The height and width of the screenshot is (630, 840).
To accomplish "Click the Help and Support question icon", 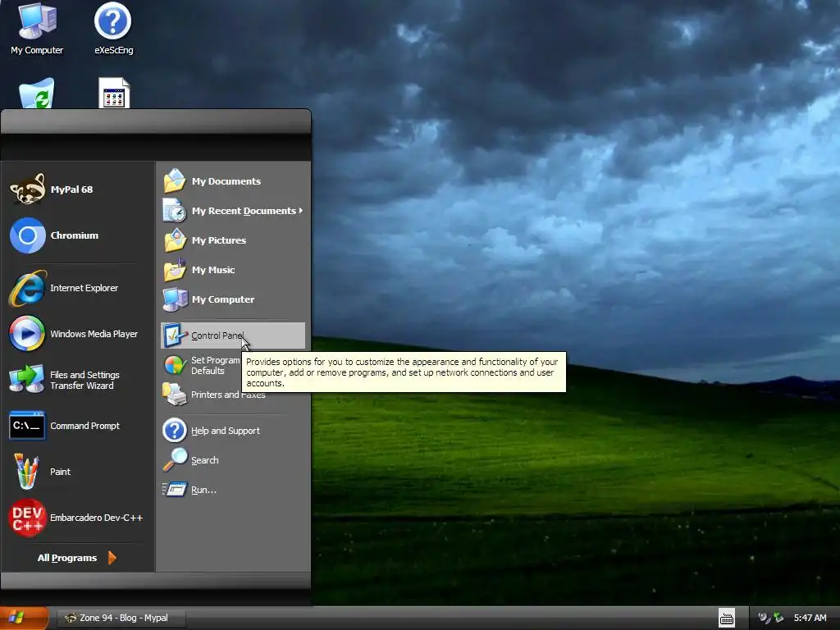I will point(175,431).
